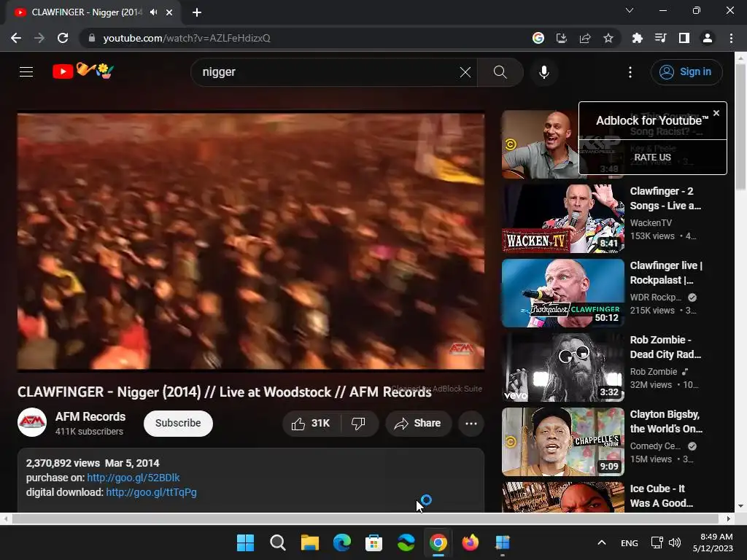Dislike the video with thumbs down
The width and height of the screenshot is (747, 560).
(x=358, y=424)
